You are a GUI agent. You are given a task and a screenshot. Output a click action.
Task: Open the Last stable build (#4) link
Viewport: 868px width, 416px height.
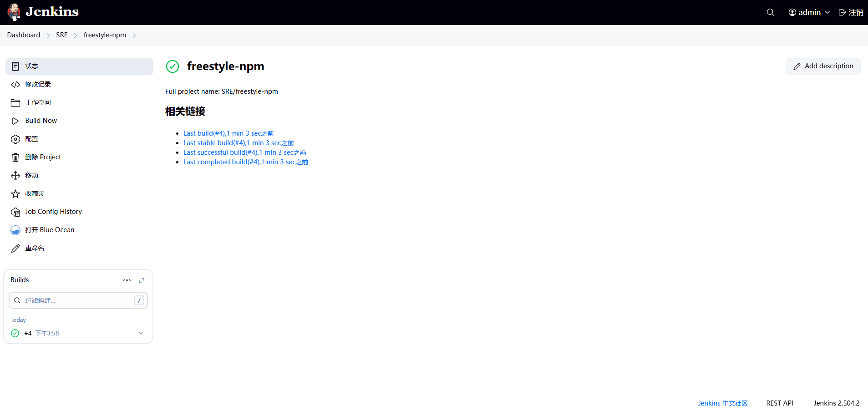pyautogui.click(x=239, y=143)
